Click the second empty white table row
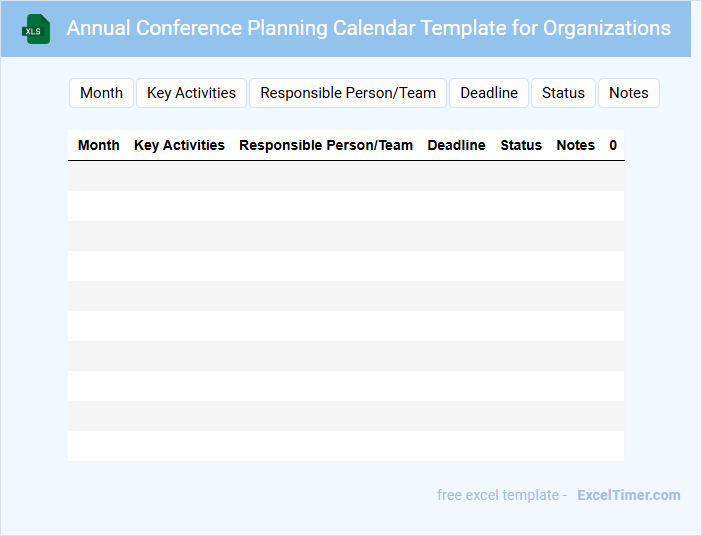The image size is (702, 536). click(x=346, y=266)
